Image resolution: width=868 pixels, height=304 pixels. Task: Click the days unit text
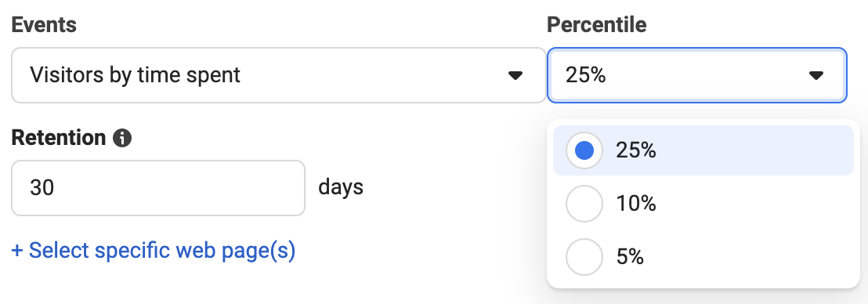point(341,187)
